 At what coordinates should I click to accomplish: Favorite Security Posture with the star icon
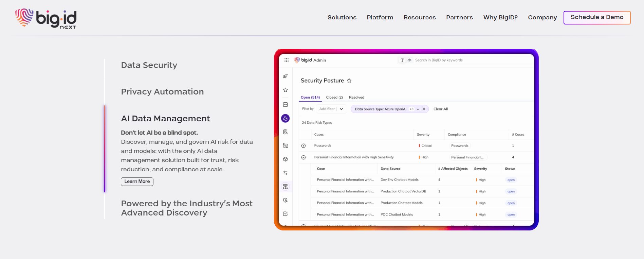349,81
